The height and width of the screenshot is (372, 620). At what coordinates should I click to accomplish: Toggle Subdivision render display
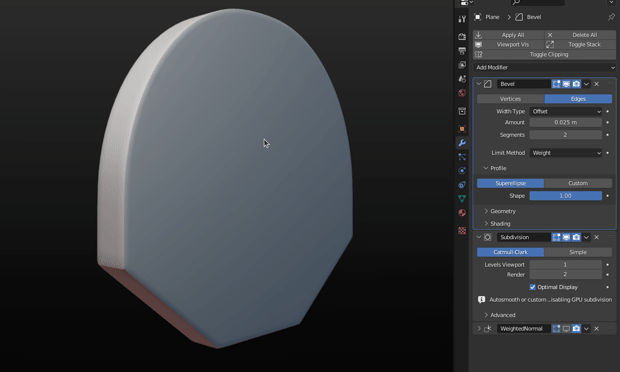point(576,237)
